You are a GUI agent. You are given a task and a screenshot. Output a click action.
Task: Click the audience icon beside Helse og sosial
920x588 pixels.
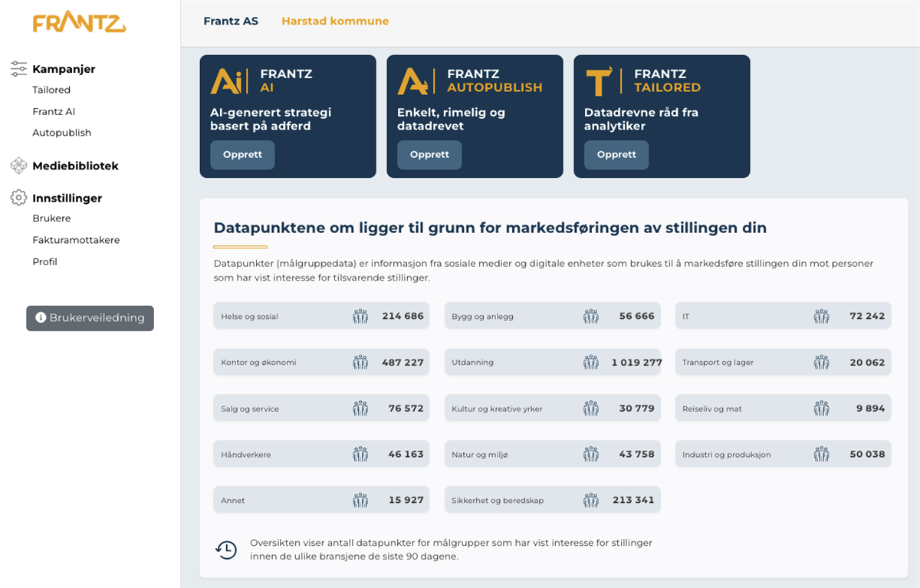tap(360, 315)
